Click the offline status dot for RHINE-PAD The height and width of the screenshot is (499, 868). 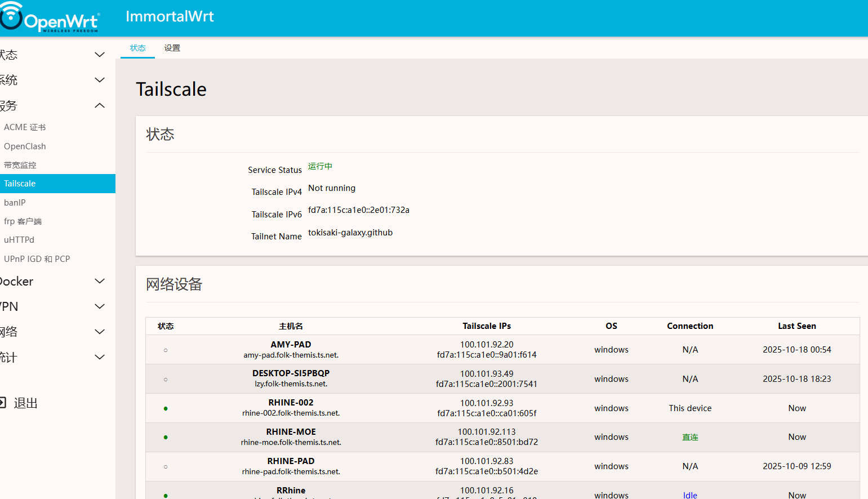(x=166, y=467)
